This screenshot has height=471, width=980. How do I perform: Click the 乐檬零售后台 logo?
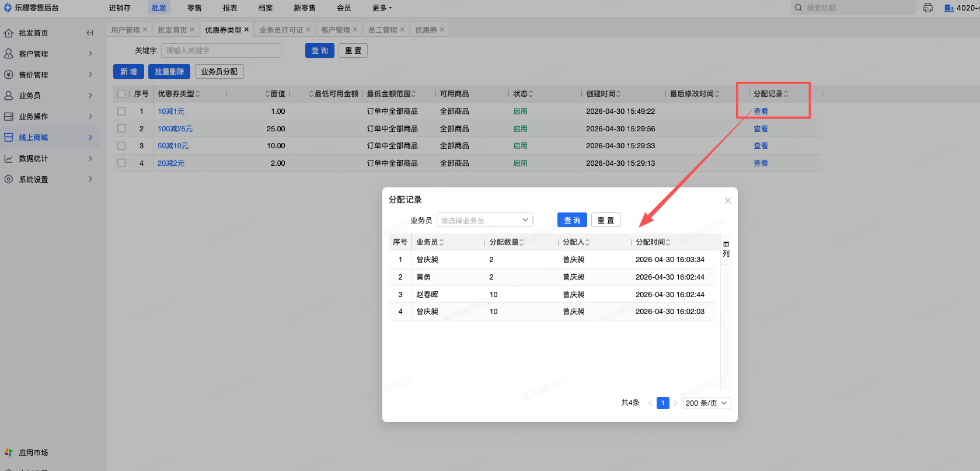pyautogui.click(x=31, y=8)
